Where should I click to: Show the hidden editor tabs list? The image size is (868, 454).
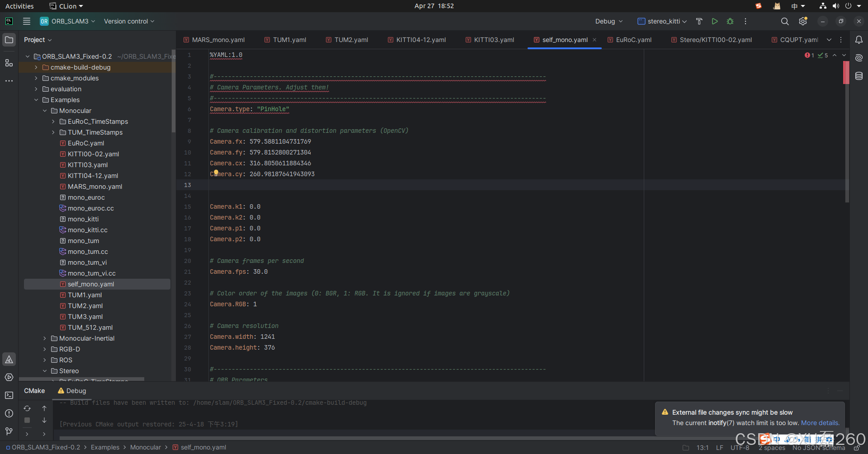point(829,40)
